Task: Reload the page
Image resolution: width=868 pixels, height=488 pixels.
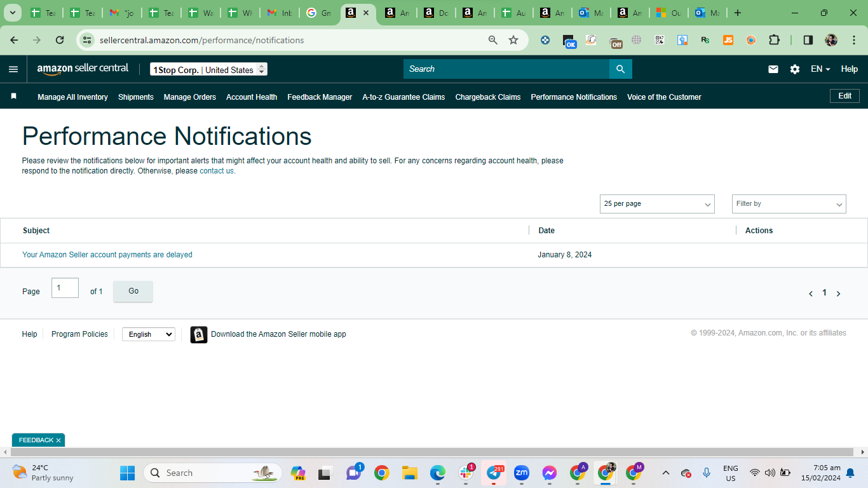Action: (60, 40)
